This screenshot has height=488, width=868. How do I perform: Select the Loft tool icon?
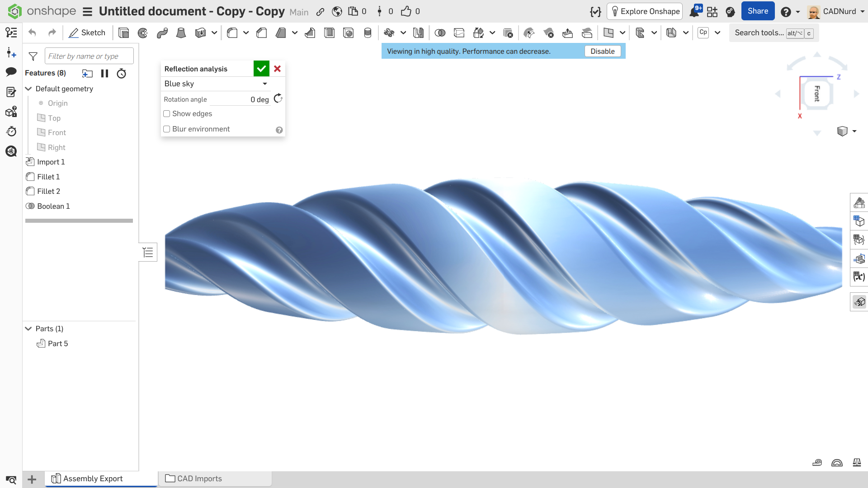(181, 33)
